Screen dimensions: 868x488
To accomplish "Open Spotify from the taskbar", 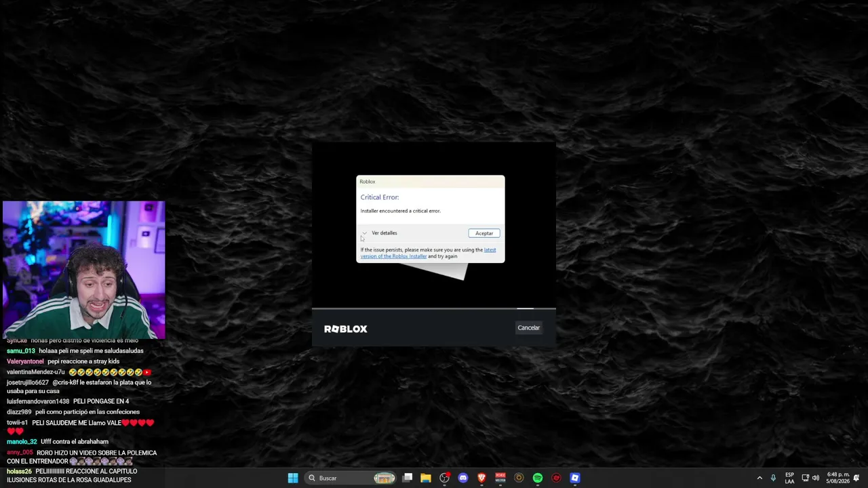I will click(x=538, y=478).
